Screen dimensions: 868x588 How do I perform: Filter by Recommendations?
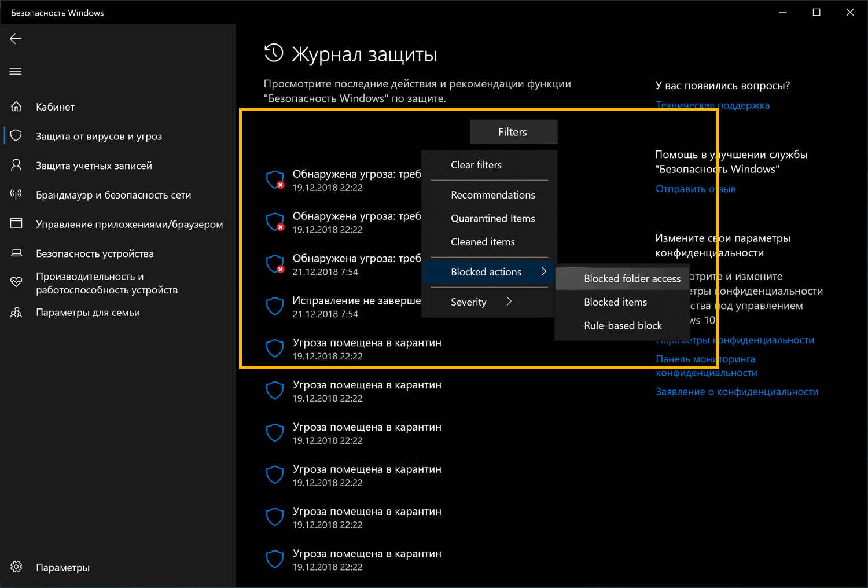pos(489,195)
